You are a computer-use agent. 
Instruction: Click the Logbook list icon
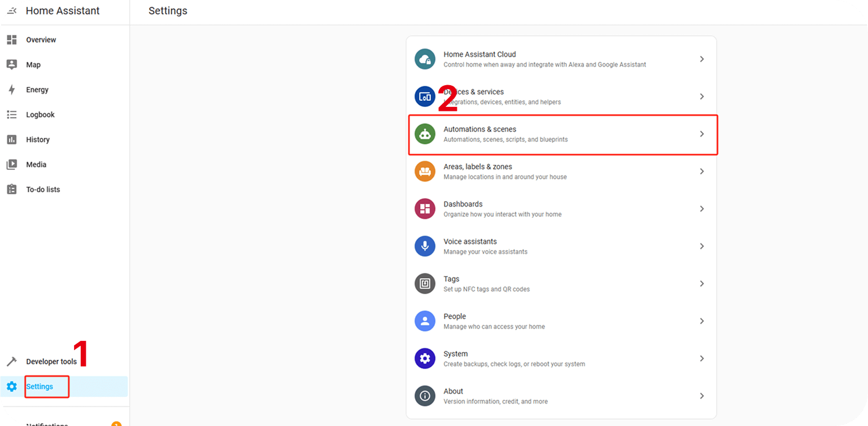coord(12,115)
